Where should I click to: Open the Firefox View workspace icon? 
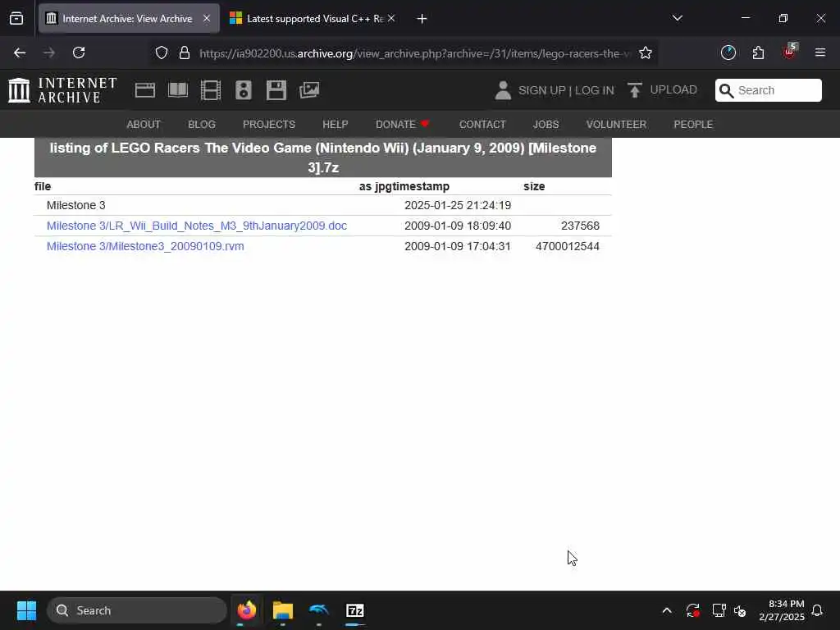16,18
